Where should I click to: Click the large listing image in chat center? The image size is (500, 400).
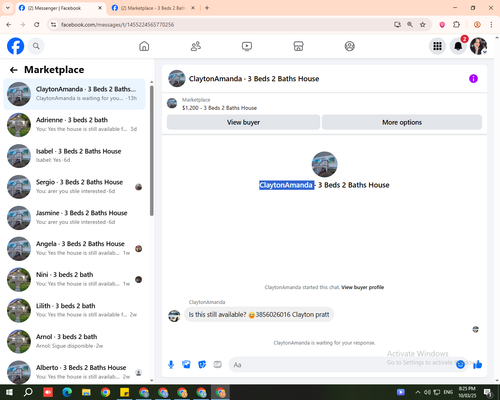[x=324, y=164]
